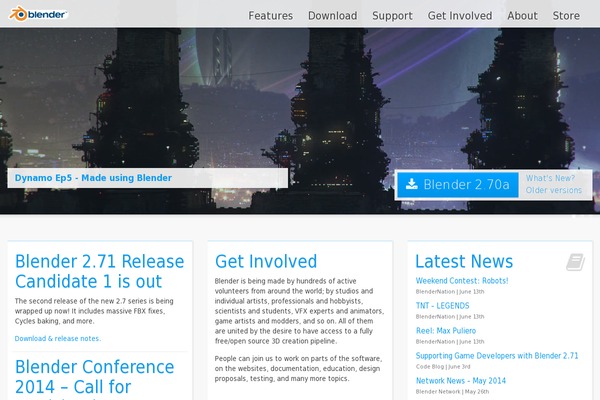The image size is (600, 400).
Task: Click the Blender logo in header
Action: [38, 14]
